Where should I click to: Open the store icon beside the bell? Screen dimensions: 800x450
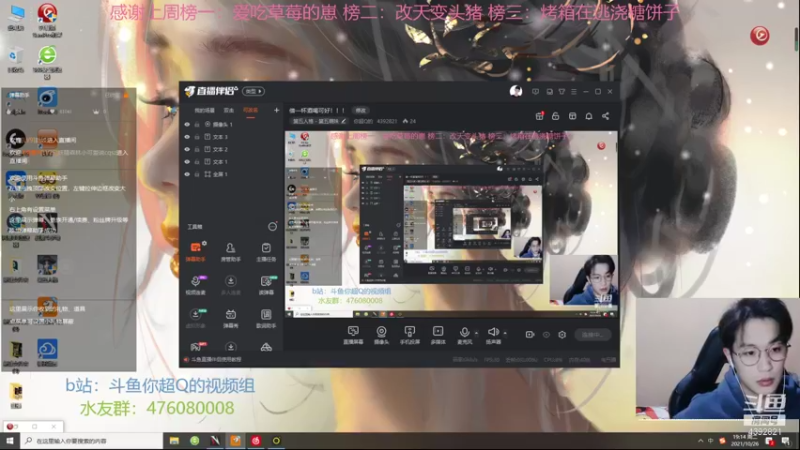572,116
